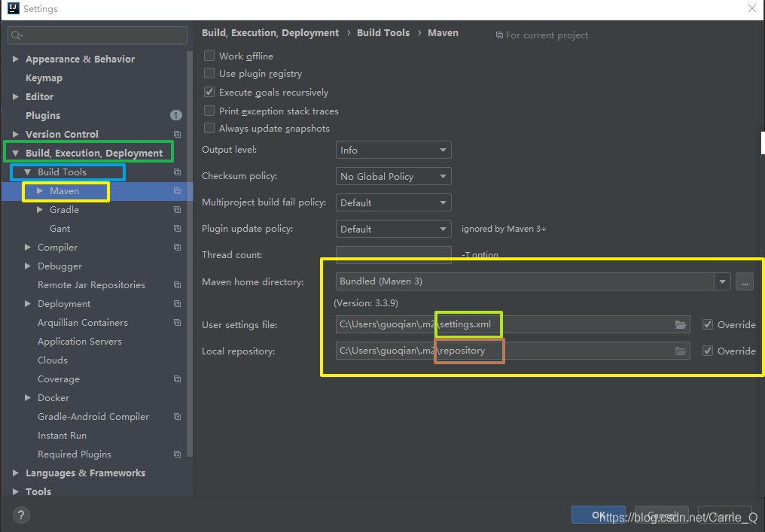Toggle Override for User settings file

[x=708, y=325]
